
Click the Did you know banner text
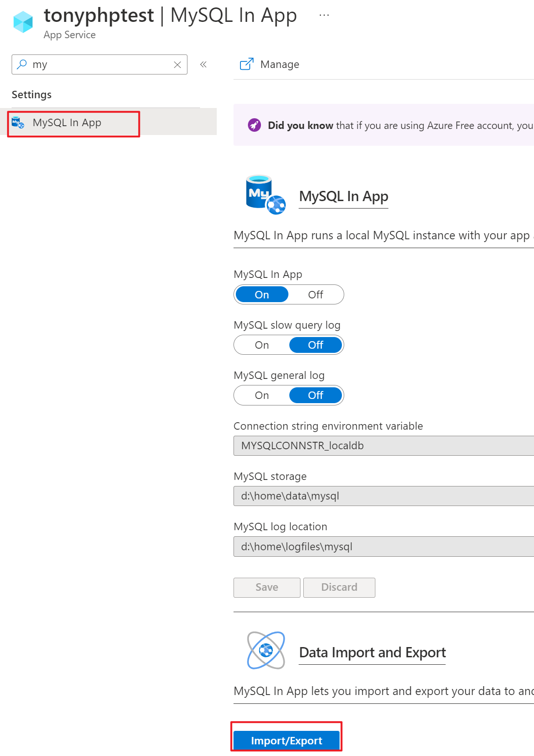pos(400,125)
